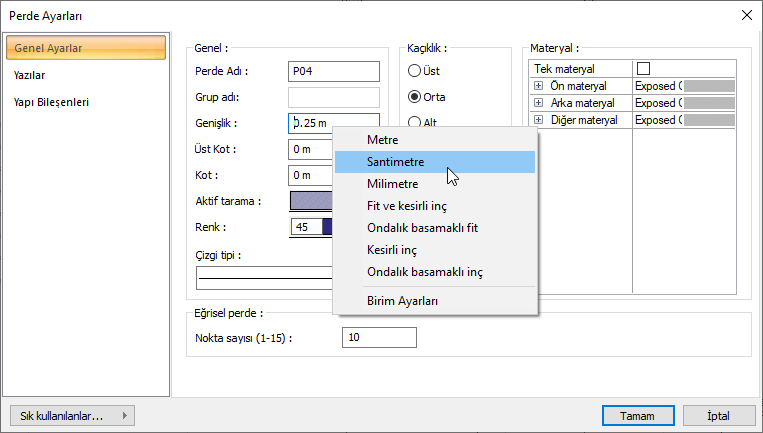Enable the Tek materyal checkbox
763x433 pixels.
[x=644, y=69]
